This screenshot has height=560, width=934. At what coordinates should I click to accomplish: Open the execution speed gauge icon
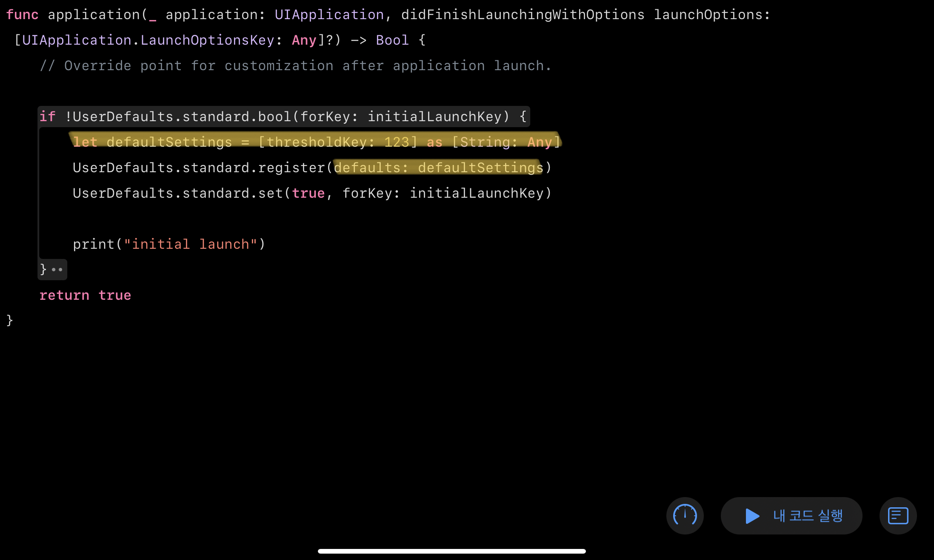point(685,515)
